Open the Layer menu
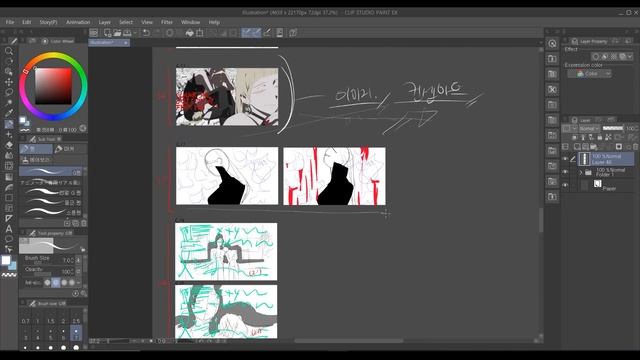This screenshot has height=360, width=640. tap(104, 22)
